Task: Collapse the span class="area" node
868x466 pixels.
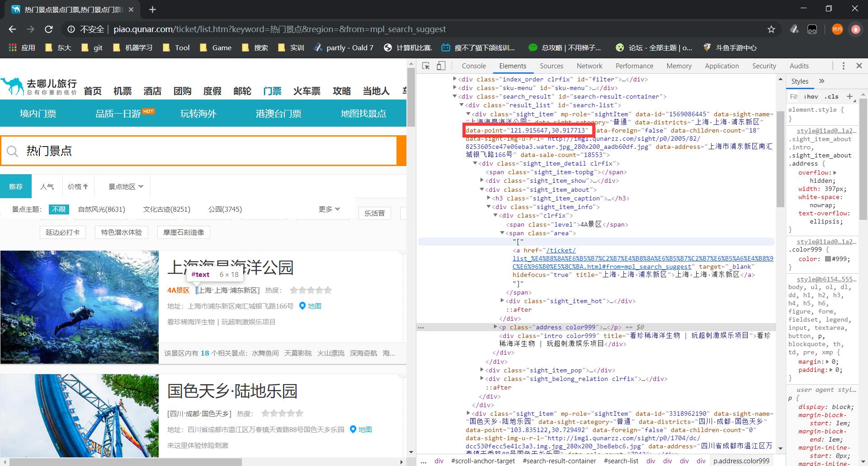Action: (x=502, y=233)
